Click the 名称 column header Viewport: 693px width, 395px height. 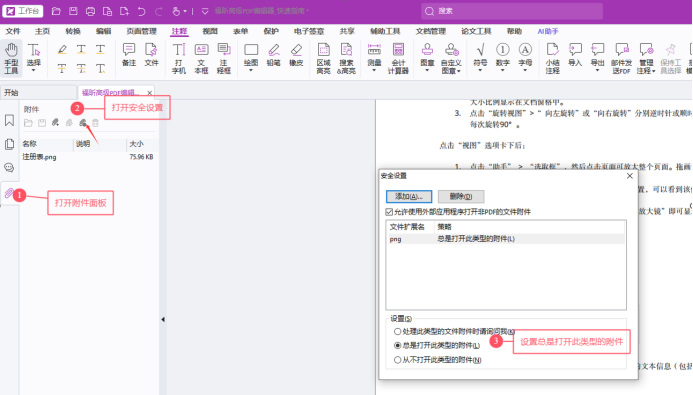47,144
